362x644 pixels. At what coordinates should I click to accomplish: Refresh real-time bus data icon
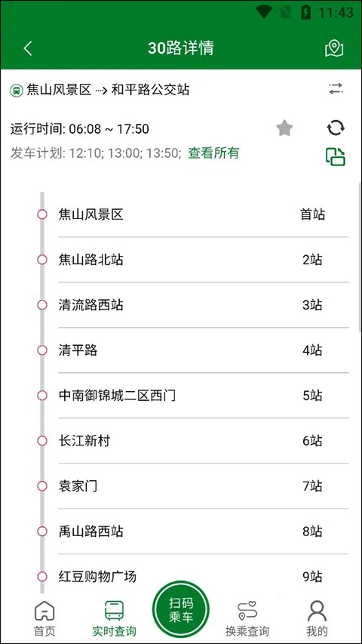point(336,128)
